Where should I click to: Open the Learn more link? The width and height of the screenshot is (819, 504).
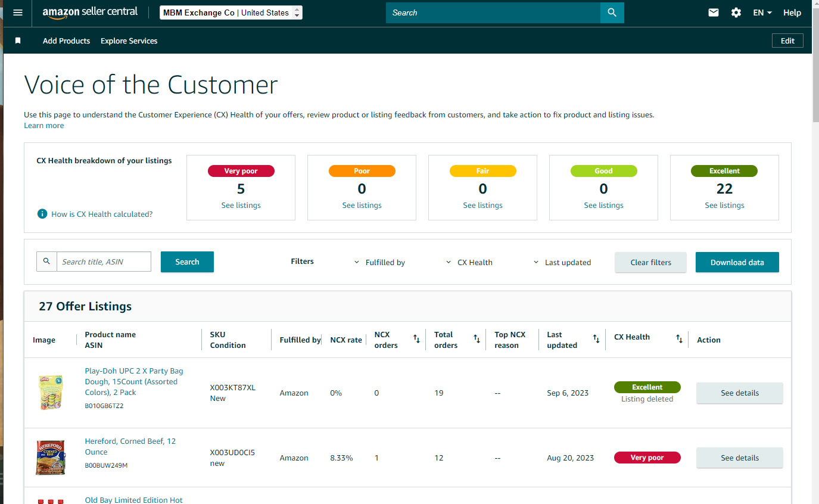coord(43,126)
